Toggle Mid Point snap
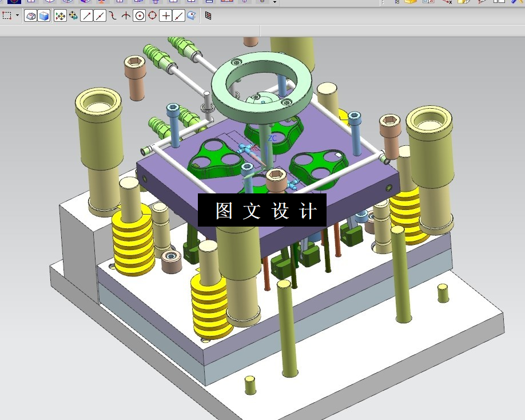The height and width of the screenshot is (420, 525). 100,16
